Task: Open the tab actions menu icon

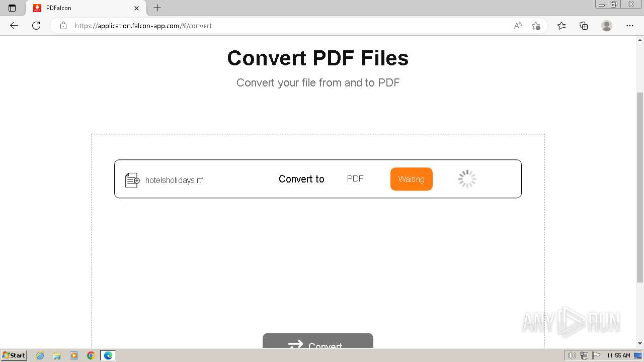Action: point(12,8)
